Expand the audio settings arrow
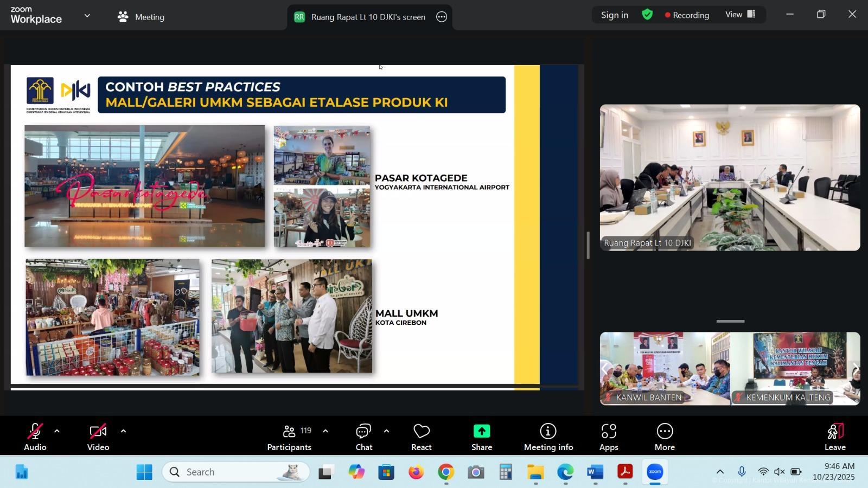 click(57, 432)
